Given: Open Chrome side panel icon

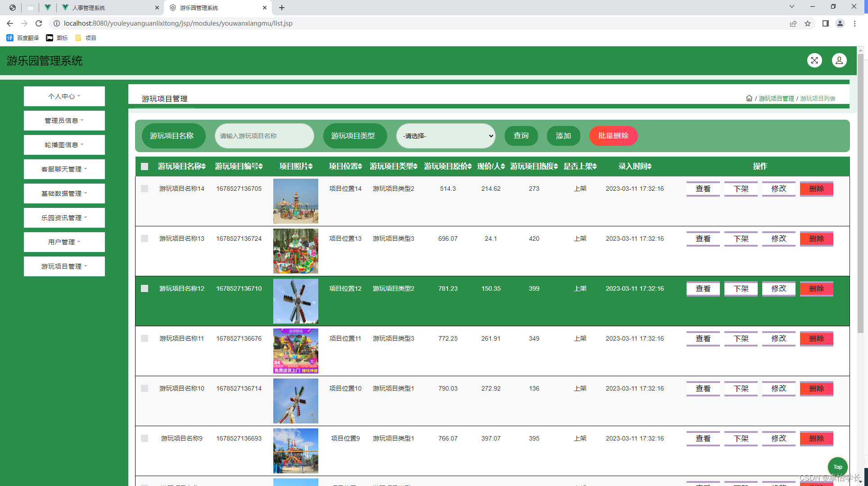Looking at the screenshot, I should tap(825, 23).
